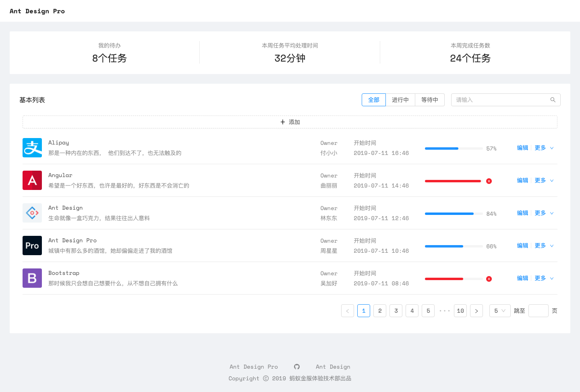Open the Ant Design Pro title link
The image size is (580, 392).
coord(72,240)
